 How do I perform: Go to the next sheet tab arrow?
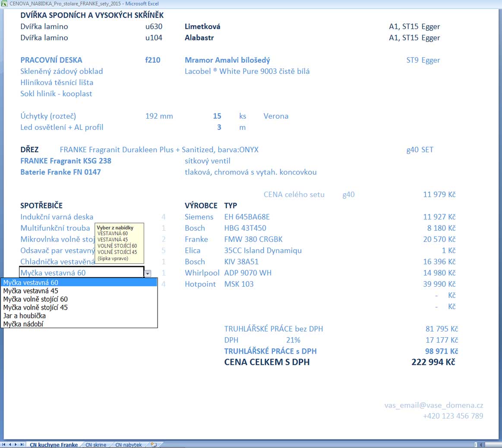(16, 445)
